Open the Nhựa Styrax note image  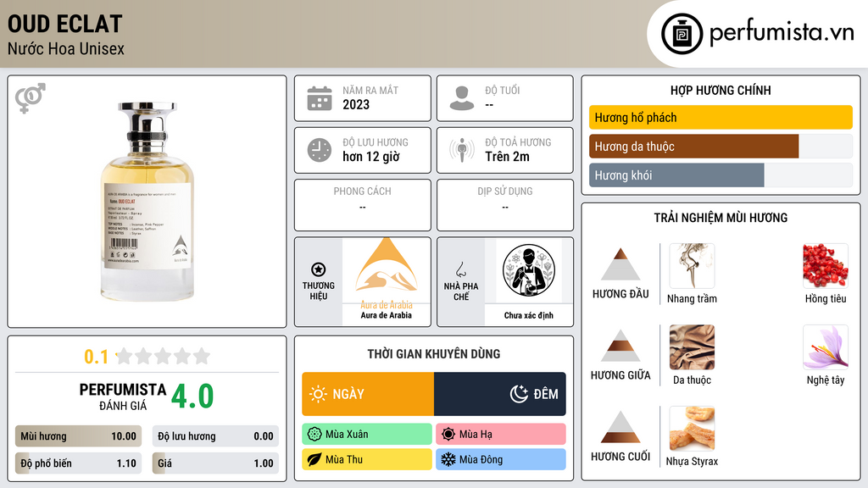coord(692,429)
